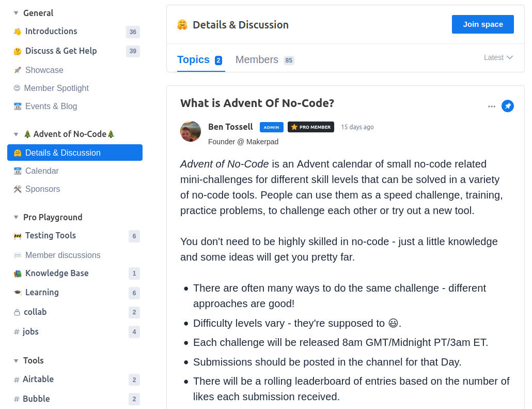Open the What is Advent Of No-Code? post
Image resolution: width=532 pixels, height=409 pixels.
point(257,103)
